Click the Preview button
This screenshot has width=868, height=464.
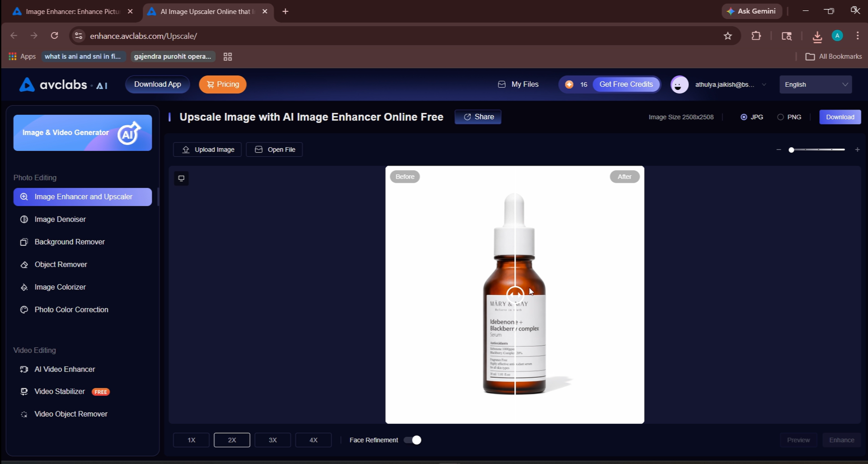point(799,440)
